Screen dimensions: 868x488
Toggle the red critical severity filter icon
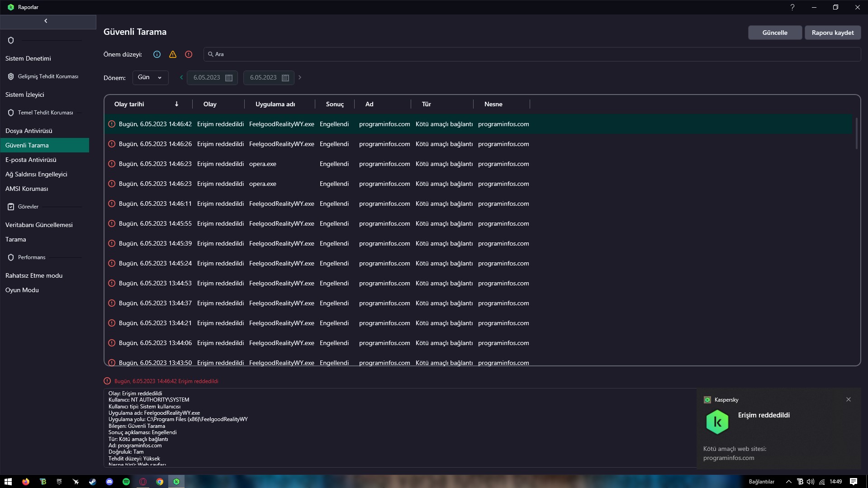click(189, 54)
